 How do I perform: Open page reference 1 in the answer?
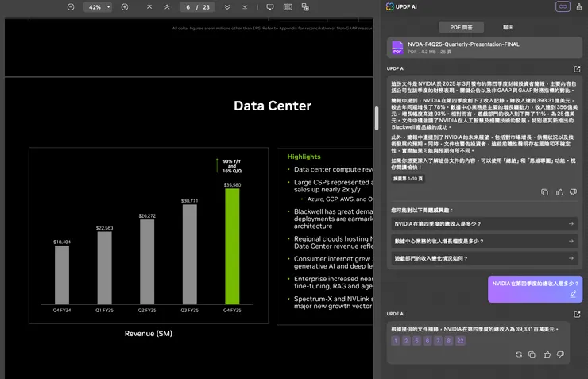coord(395,341)
